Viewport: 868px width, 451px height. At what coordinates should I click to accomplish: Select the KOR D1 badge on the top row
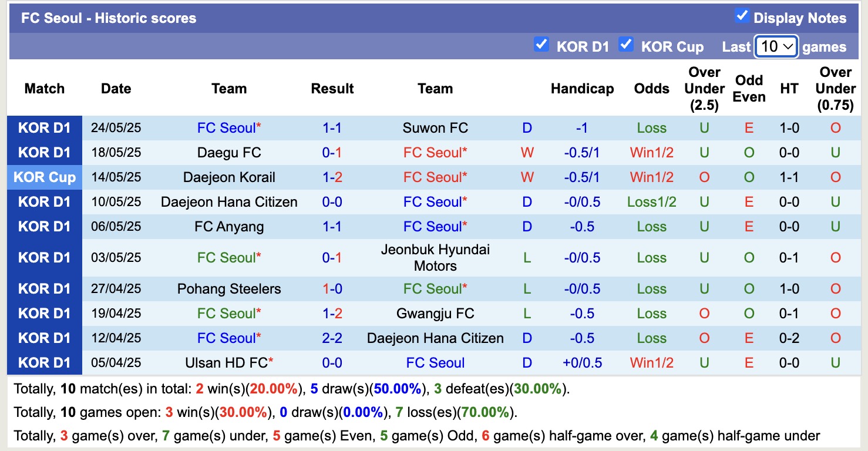click(44, 127)
